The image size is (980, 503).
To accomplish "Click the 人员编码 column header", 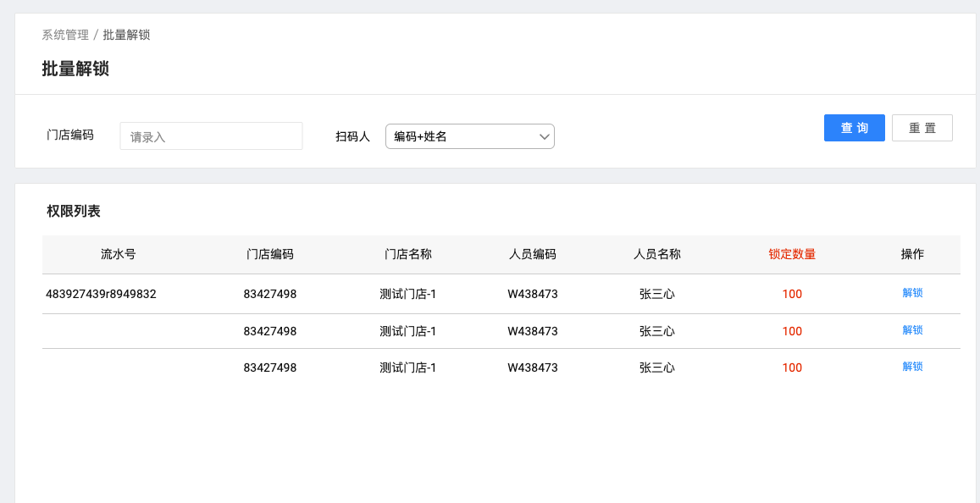I will 533,254.
